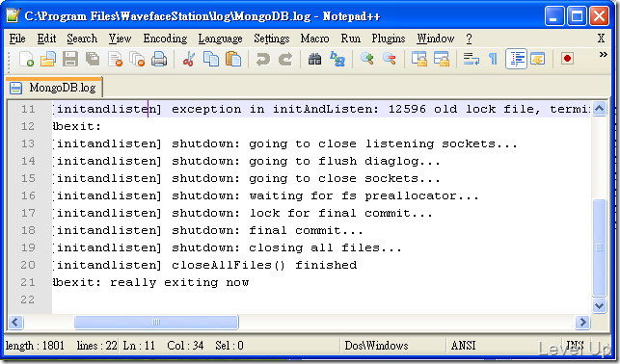Open the View menu
This screenshot has height=364, width=620.
click(x=120, y=39)
